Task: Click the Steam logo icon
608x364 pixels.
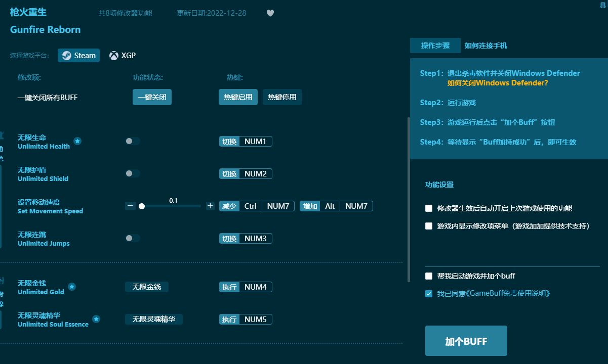Action: [67, 56]
